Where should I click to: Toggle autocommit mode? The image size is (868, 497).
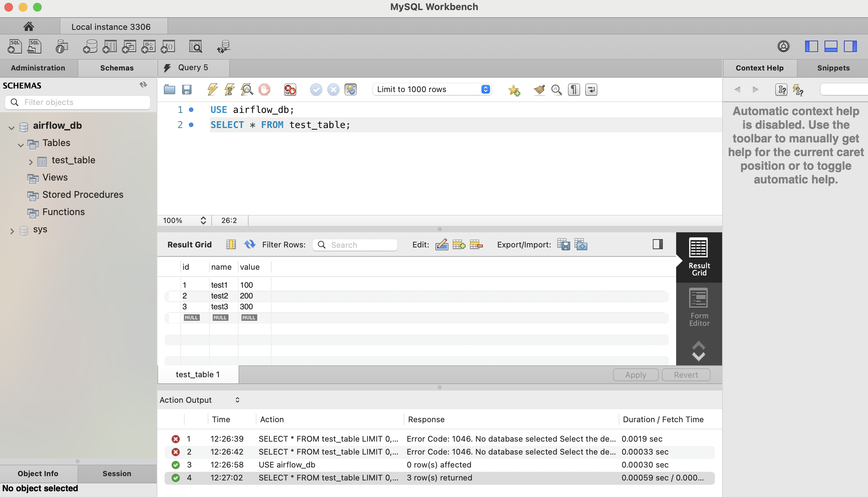351,90
